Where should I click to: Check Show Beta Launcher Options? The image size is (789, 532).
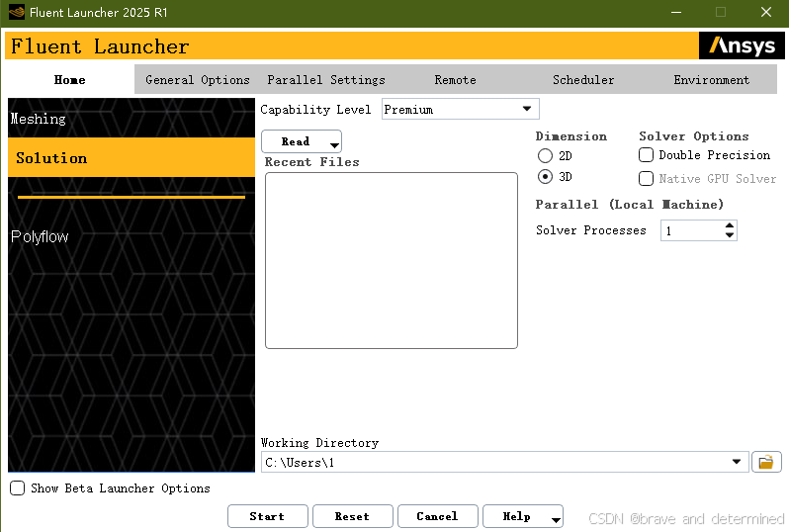coord(17,488)
